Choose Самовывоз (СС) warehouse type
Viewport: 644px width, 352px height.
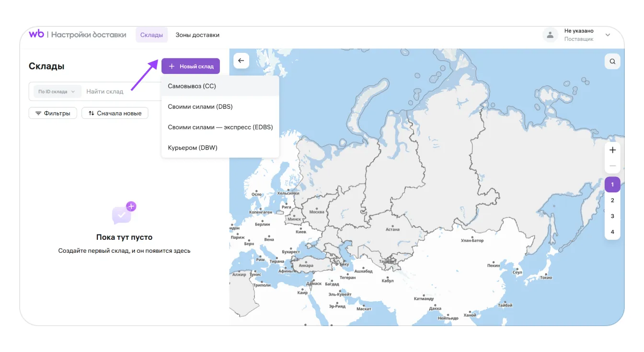(192, 86)
